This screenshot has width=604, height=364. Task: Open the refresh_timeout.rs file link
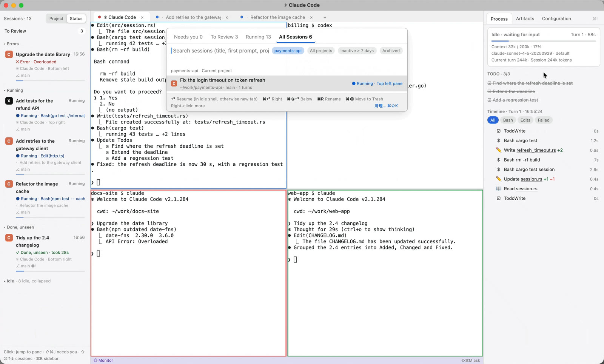[x=536, y=150]
